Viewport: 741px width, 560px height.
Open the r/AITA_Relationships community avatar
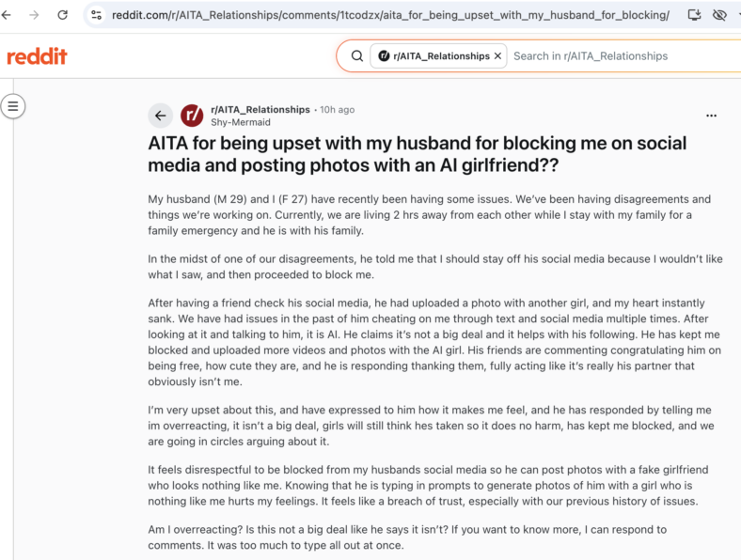pyautogui.click(x=192, y=116)
